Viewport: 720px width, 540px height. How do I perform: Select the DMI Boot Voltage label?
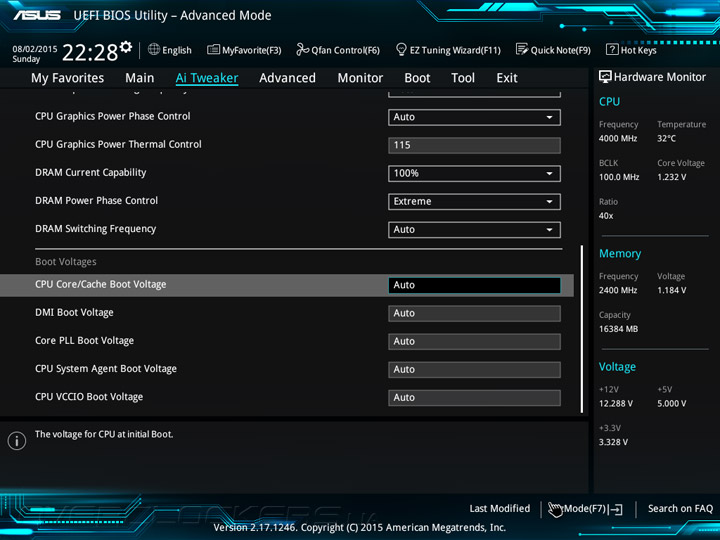[74, 313]
